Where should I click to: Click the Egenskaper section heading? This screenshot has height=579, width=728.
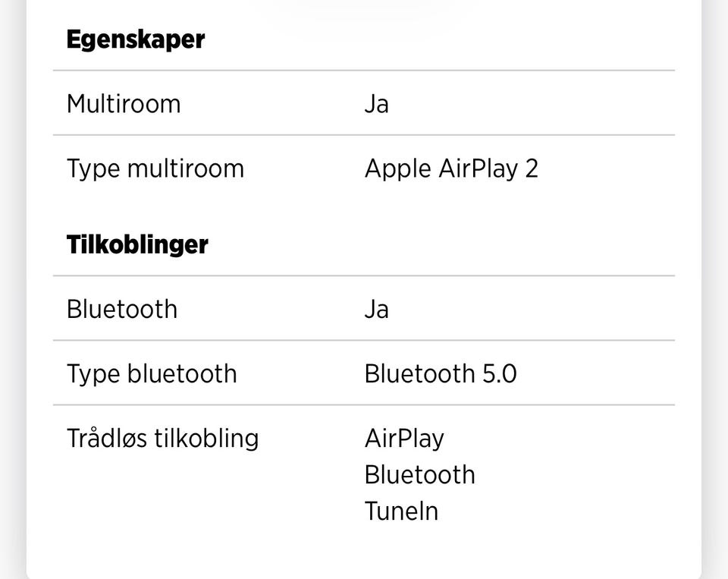coord(136,39)
